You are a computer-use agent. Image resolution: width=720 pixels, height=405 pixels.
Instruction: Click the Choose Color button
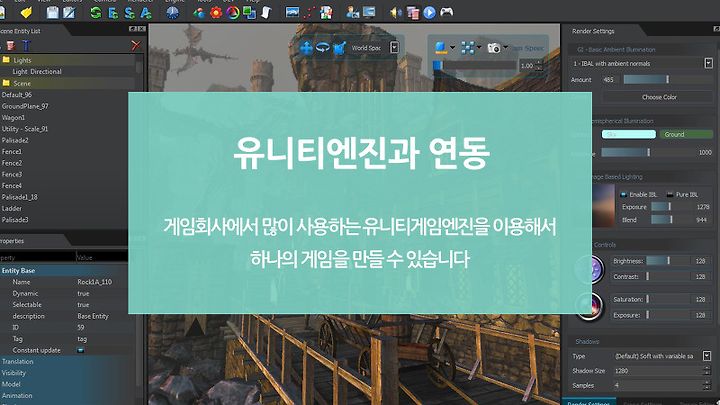[659, 97]
